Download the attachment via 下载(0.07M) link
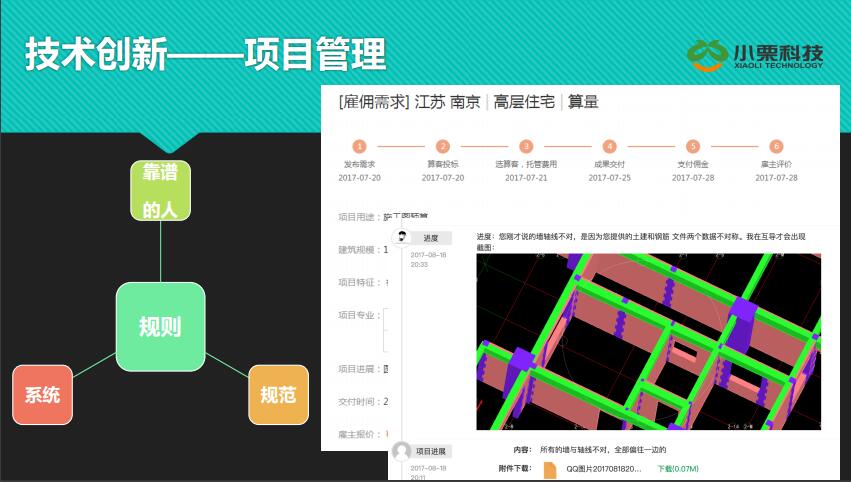 point(677,468)
